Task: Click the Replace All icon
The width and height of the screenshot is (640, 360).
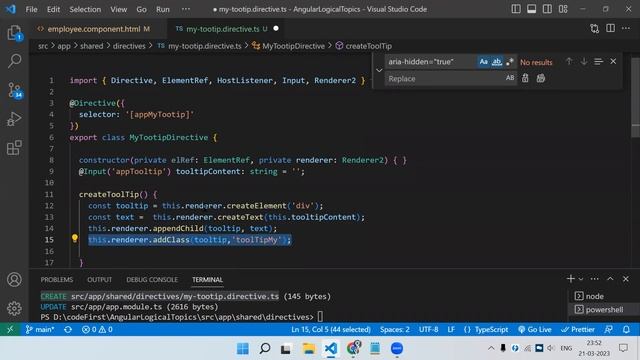Action: (541, 78)
